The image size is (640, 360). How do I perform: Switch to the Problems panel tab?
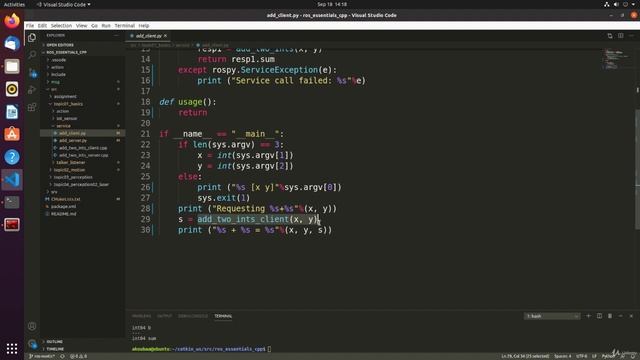click(142, 316)
